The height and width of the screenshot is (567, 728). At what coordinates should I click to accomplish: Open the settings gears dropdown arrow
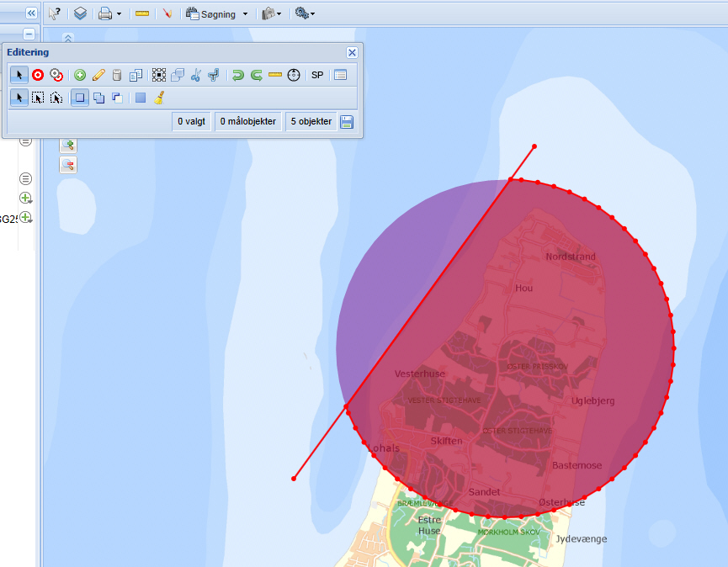(x=313, y=14)
